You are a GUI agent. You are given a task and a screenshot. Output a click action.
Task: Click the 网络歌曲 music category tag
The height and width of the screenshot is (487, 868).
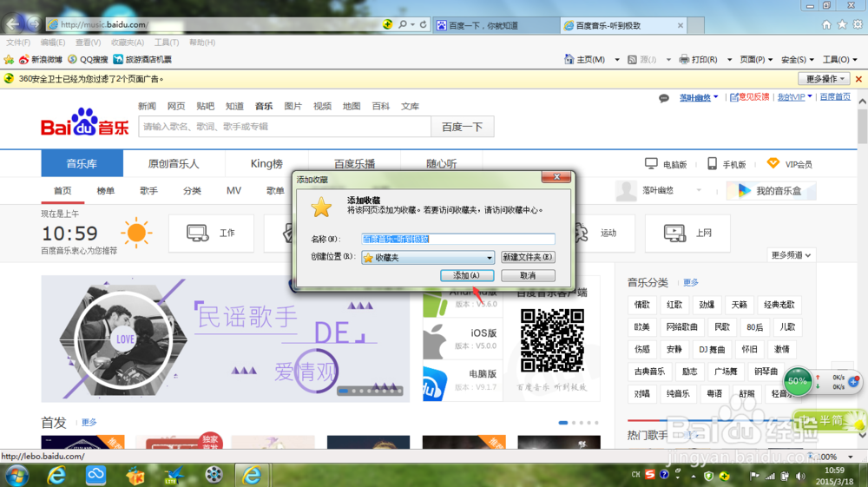(x=681, y=327)
